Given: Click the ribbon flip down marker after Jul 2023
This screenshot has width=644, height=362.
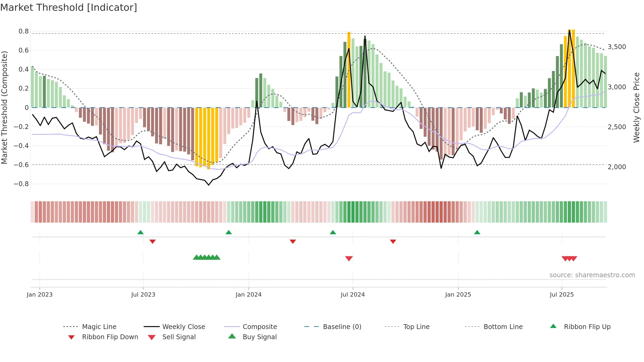Looking at the screenshot, I should [152, 242].
